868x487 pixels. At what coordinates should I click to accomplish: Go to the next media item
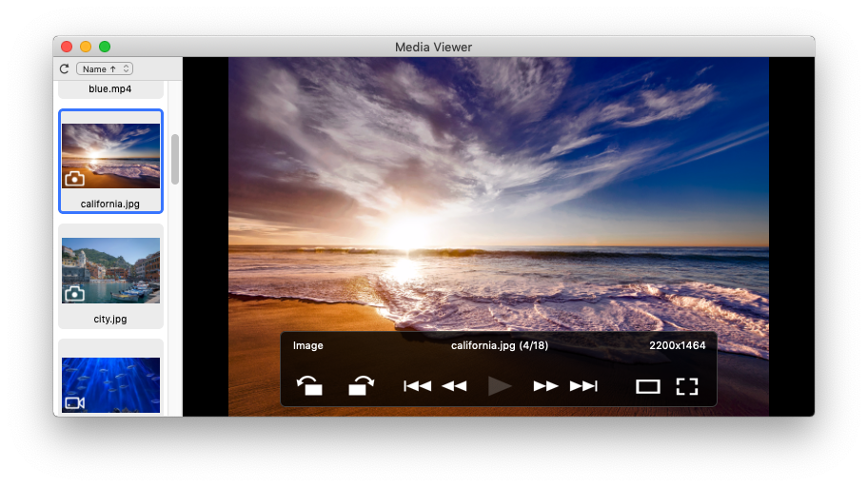tap(545, 386)
